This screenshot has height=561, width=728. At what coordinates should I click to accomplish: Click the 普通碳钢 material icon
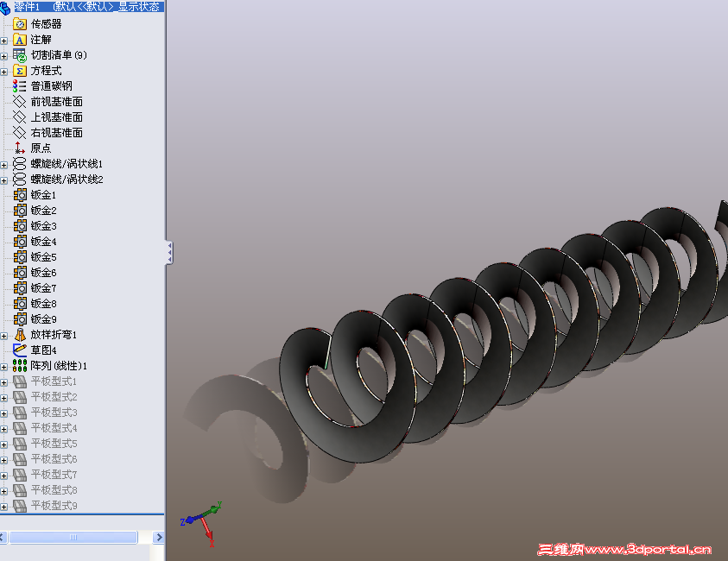click(20, 86)
